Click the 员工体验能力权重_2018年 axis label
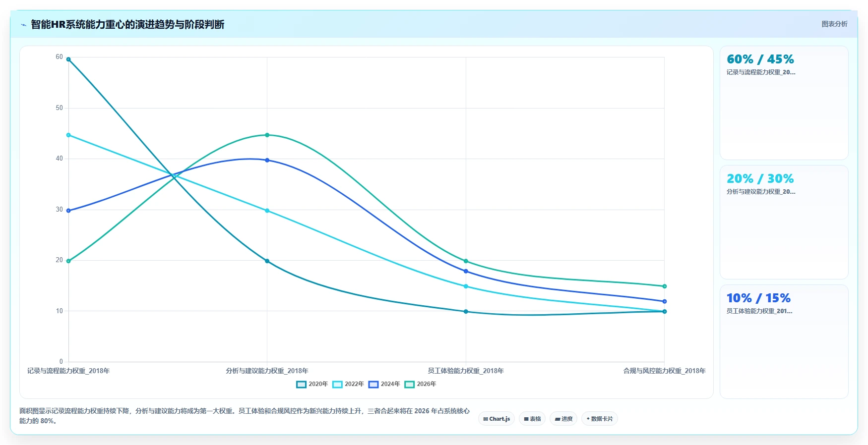 pyautogui.click(x=466, y=371)
